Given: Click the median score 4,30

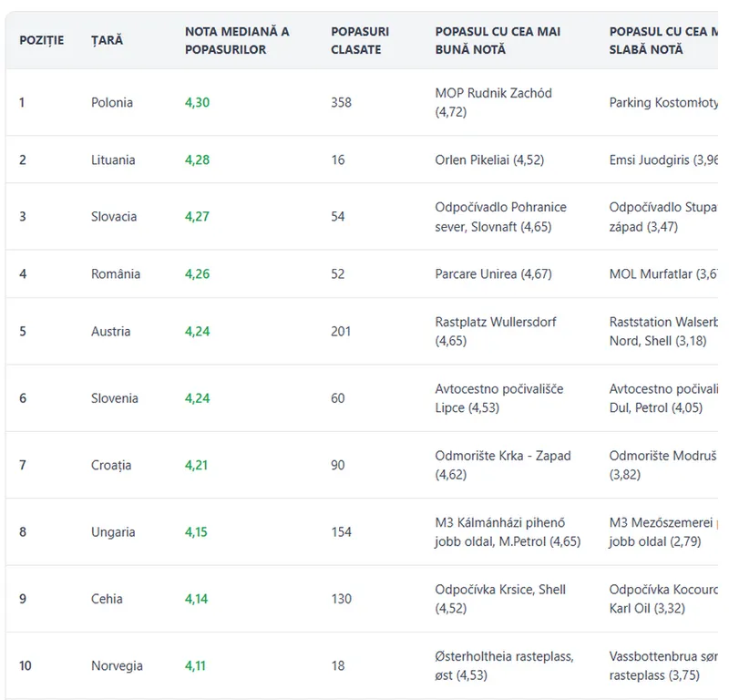Looking at the screenshot, I should click(x=197, y=102).
